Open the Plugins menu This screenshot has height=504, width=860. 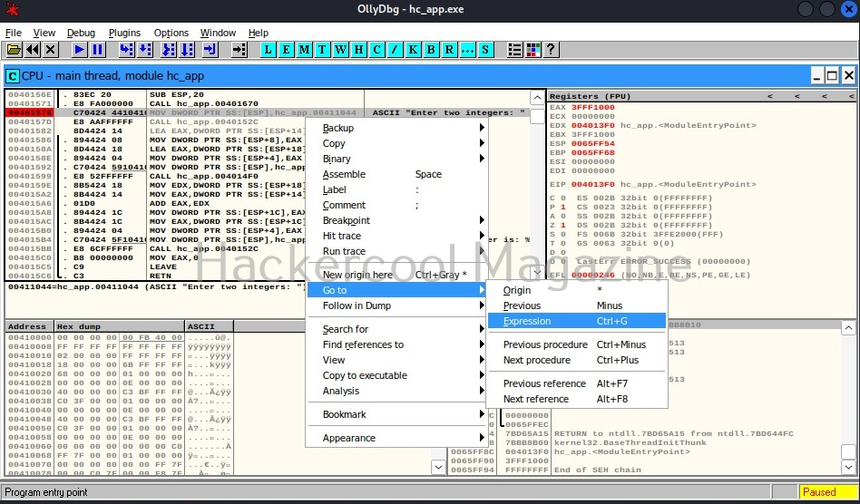click(x=124, y=33)
